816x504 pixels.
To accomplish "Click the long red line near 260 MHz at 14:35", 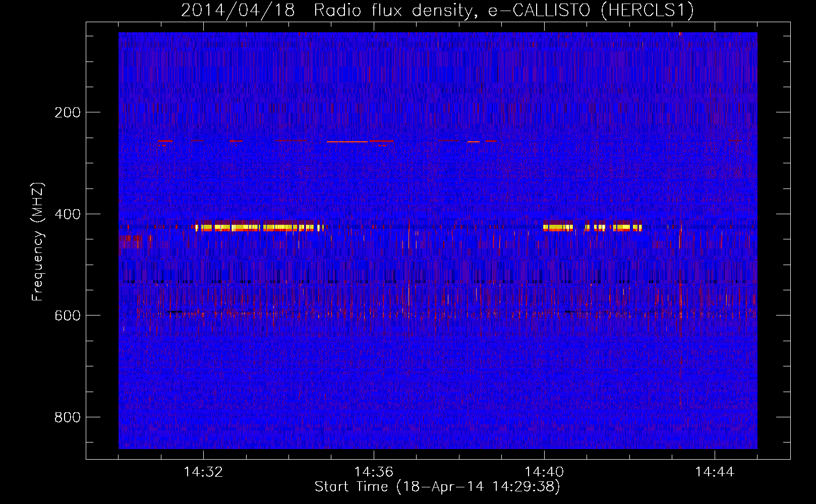I will [347, 142].
